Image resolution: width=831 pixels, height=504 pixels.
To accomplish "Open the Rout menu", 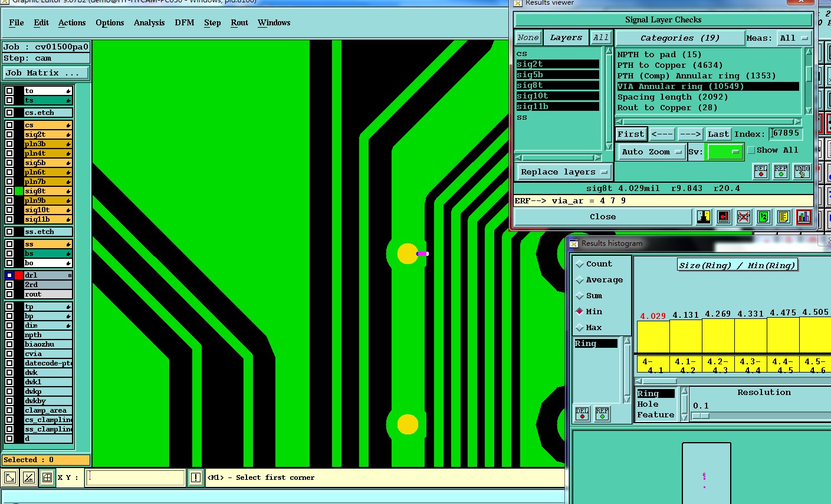I will click(239, 22).
